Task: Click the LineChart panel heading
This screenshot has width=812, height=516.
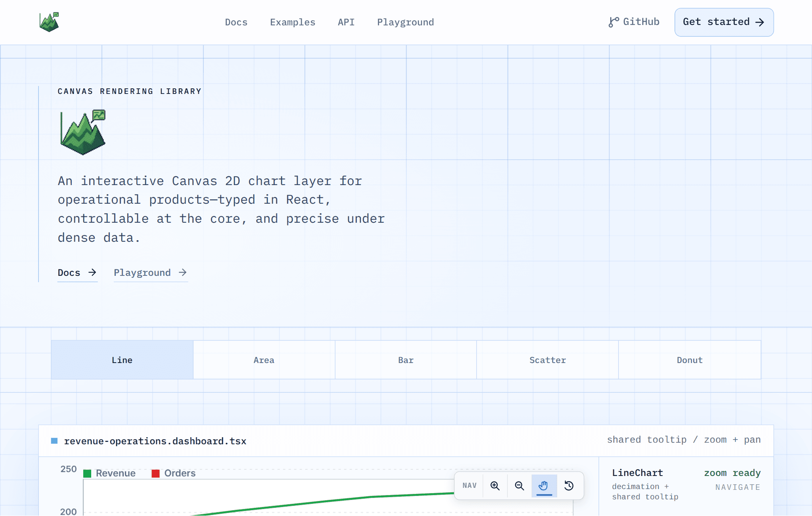Action: coord(638,473)
